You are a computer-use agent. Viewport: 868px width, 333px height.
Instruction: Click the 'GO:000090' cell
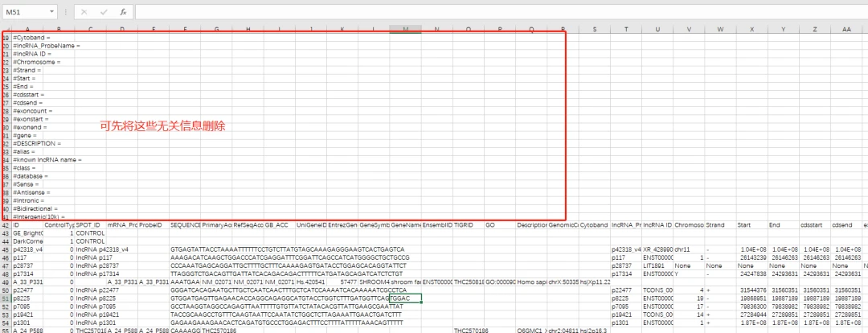coord(500,282)
